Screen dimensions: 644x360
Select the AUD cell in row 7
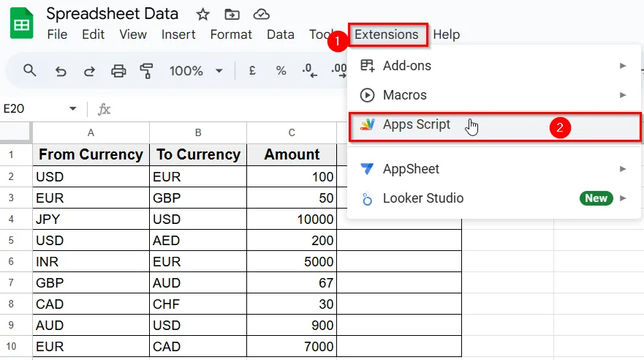pyautogui.click(x=198, y=282)
